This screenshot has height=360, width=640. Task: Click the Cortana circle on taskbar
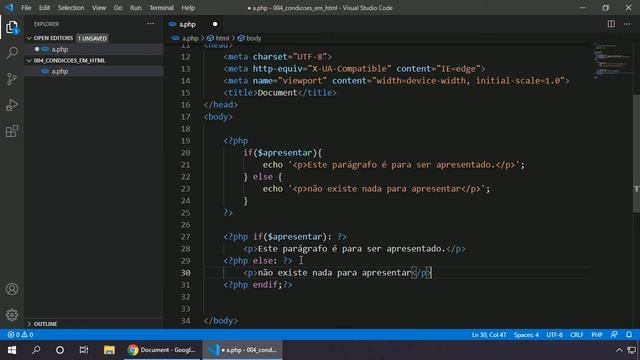[x=60, y=350]
